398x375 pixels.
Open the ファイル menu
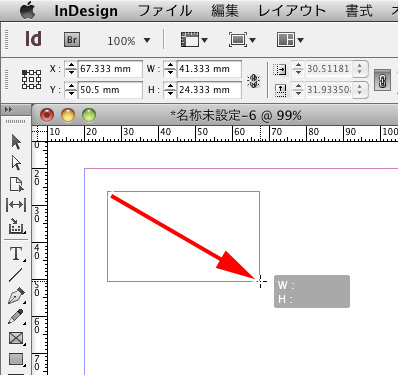[165, 11]
